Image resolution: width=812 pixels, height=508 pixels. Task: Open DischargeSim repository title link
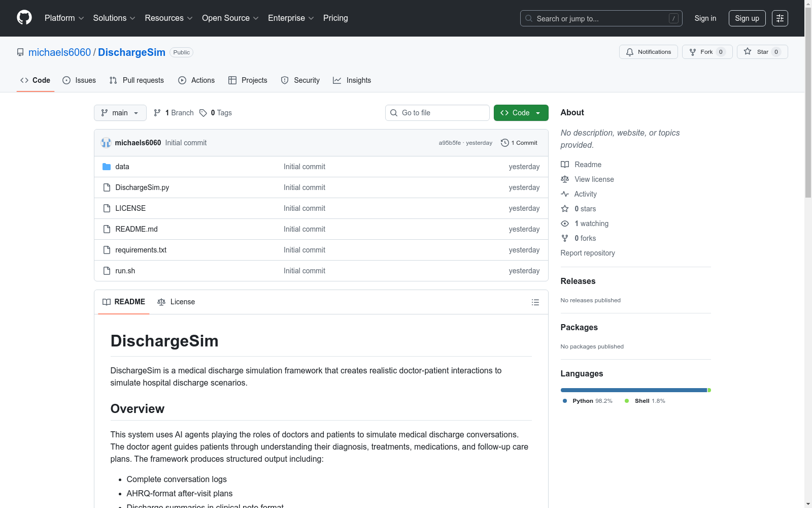click(131, 52)
